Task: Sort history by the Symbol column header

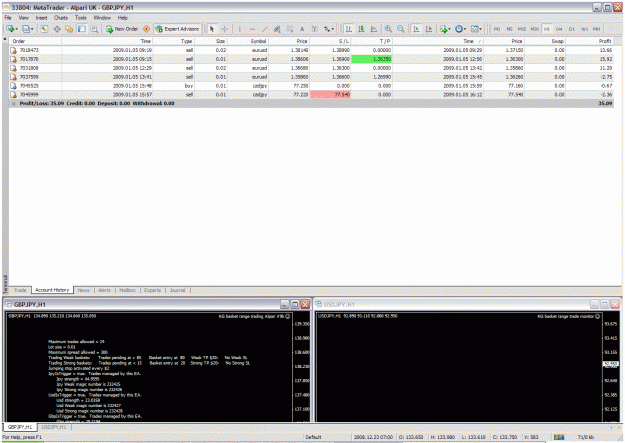Action: point(248,41)
